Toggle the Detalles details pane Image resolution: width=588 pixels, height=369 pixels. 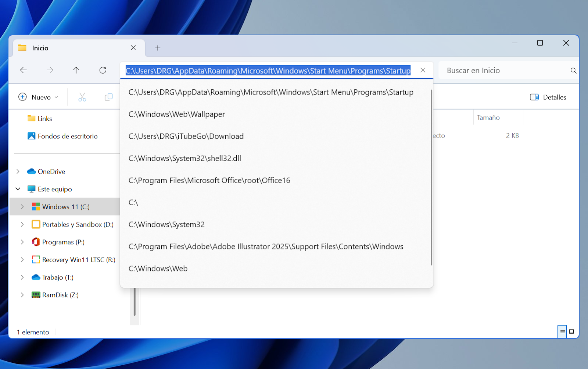548,97
